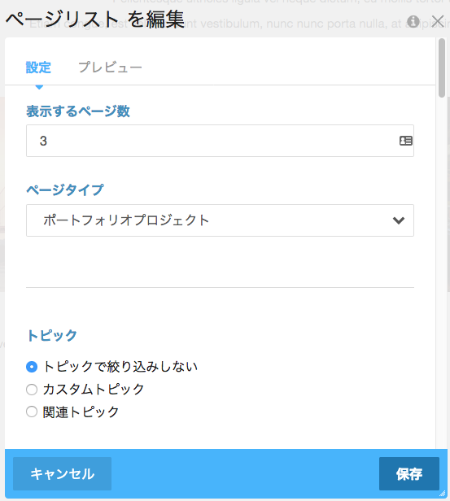Click the 表示するページ数 label
The width and height of the screenshot is (450, 501).
click(x=78, y=111)
